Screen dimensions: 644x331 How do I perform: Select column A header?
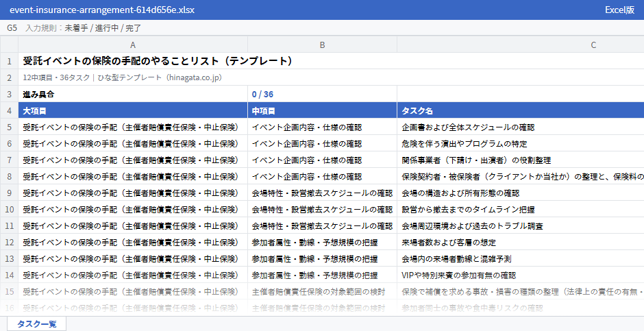(x=133, y=45)
